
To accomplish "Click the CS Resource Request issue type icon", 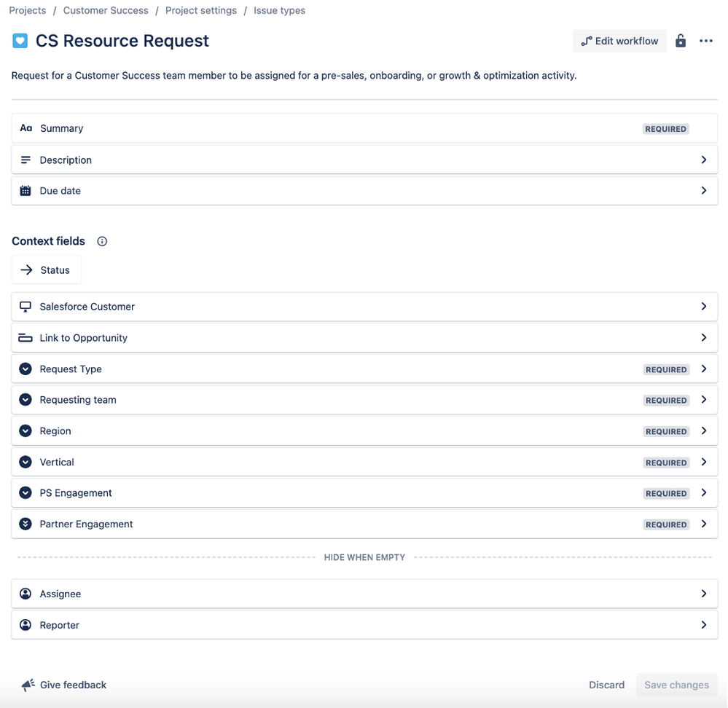I will [20, 41].
